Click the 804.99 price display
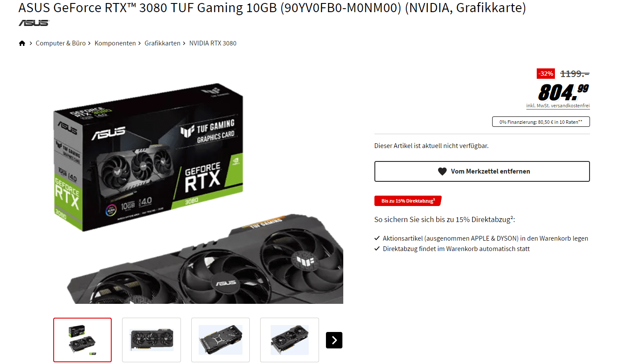Viewport: 635px width, 364px height. pyautogui.click(x=563, y=92)
